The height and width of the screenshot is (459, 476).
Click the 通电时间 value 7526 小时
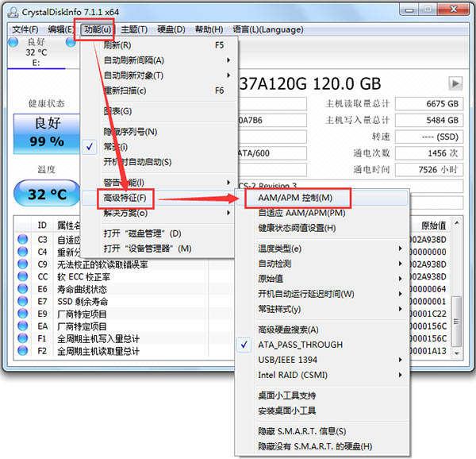pos(429,169)
